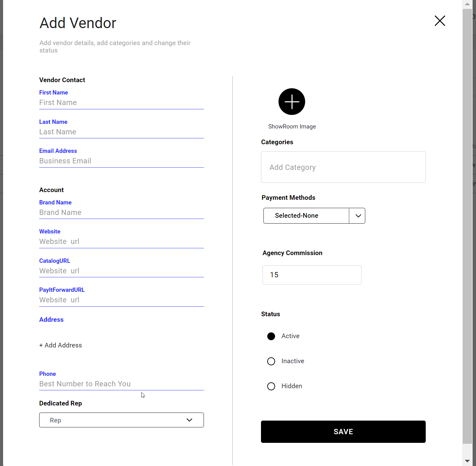Choose the Hidden status option

pos(271,386)
